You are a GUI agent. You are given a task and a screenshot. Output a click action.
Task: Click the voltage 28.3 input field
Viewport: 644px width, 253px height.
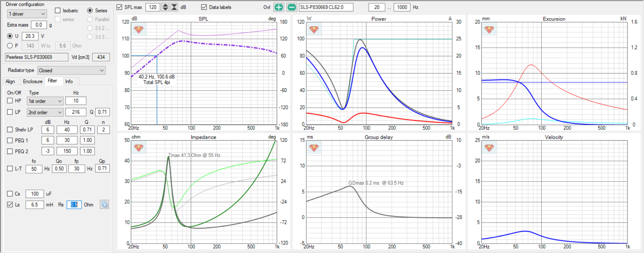pyautogui.click(x=30, y=36)
